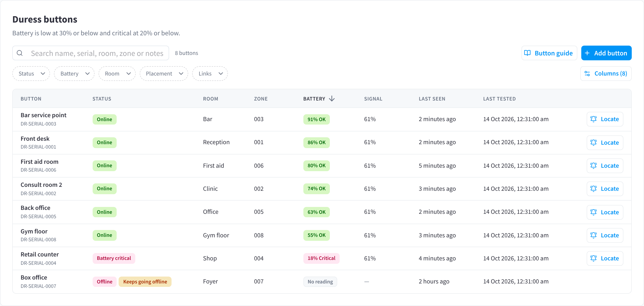Sort by the Last Seen column header
This screenshot has width=644, height=306.
[x=432, y=99]
